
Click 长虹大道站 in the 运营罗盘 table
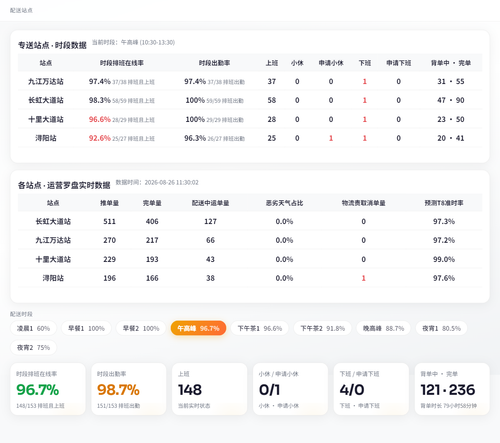53,221
